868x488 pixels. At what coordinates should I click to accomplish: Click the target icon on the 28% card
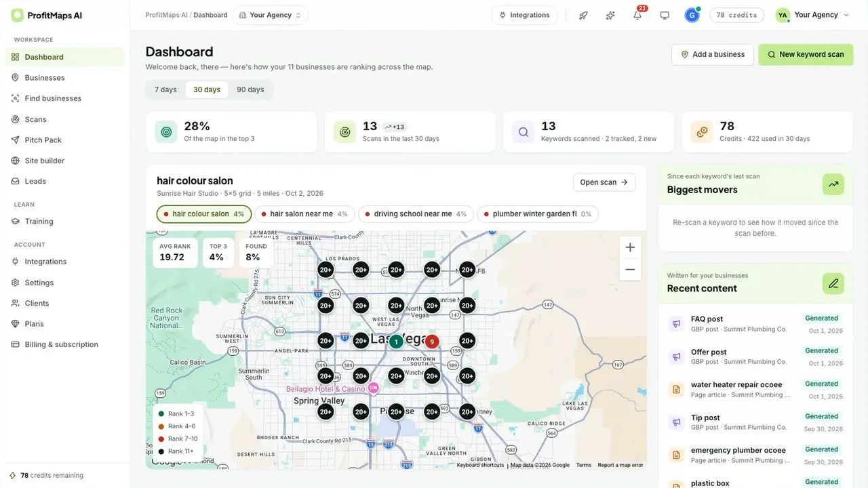(166, 132)
